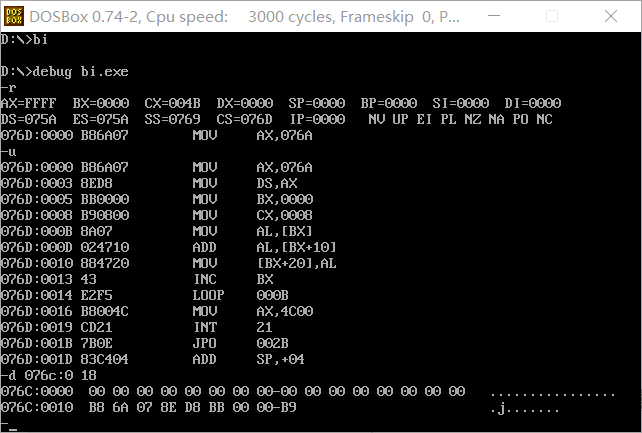The height and width of the screenshot is (433, 642).
Task: Click the 'JPO 002B' instruction
Action: click(241, 343)
